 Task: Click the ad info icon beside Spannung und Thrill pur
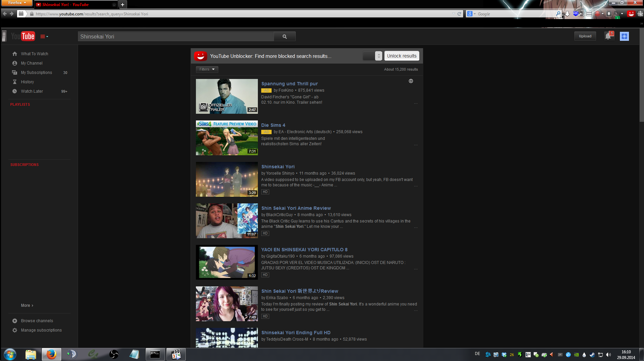click(411, 81)
